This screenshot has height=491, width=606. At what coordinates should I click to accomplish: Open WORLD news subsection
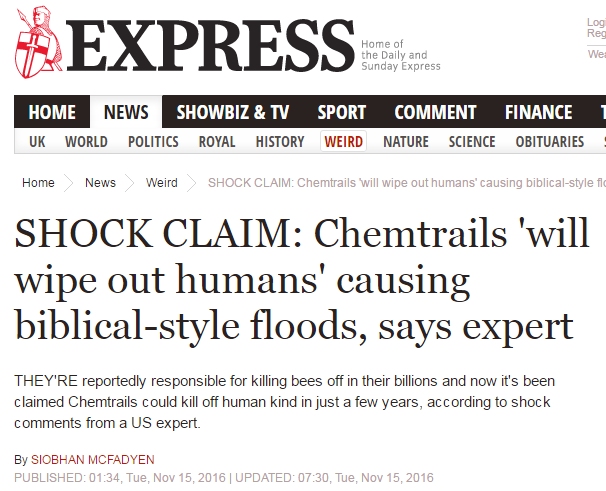click(86, 142)
